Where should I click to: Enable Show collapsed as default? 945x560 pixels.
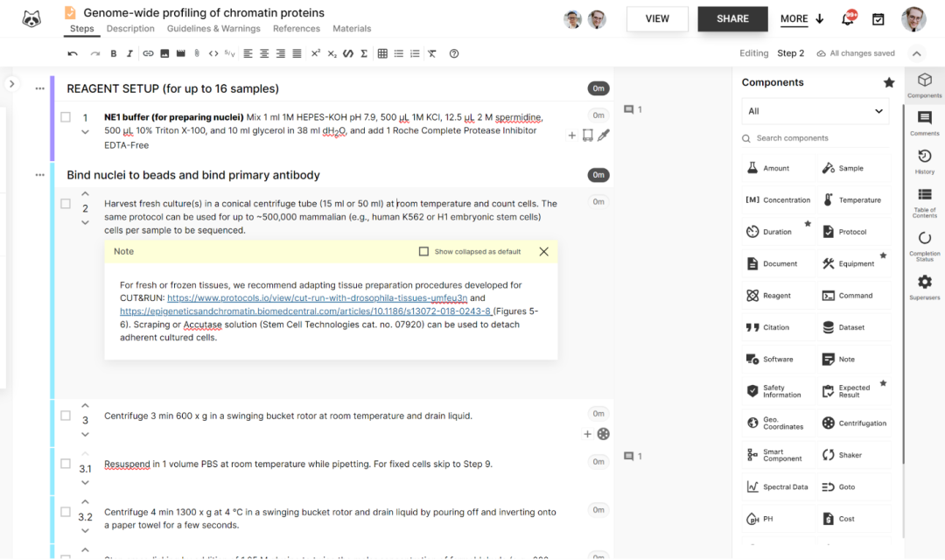[x=423, y=251]
